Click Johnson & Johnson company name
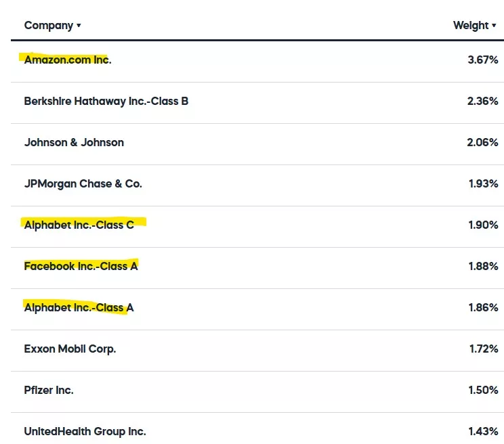 pyautogui.click(x=74, y=142)
